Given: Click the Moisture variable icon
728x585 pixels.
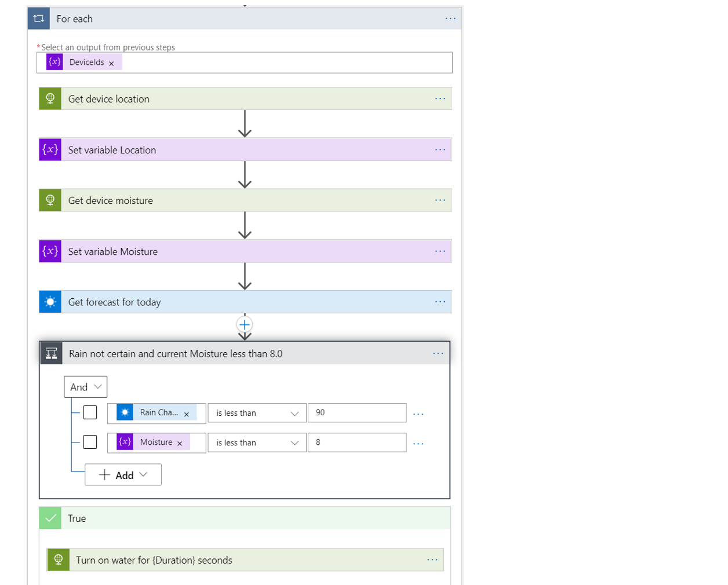Looking at the screenshot, I should tap(125, 442).
